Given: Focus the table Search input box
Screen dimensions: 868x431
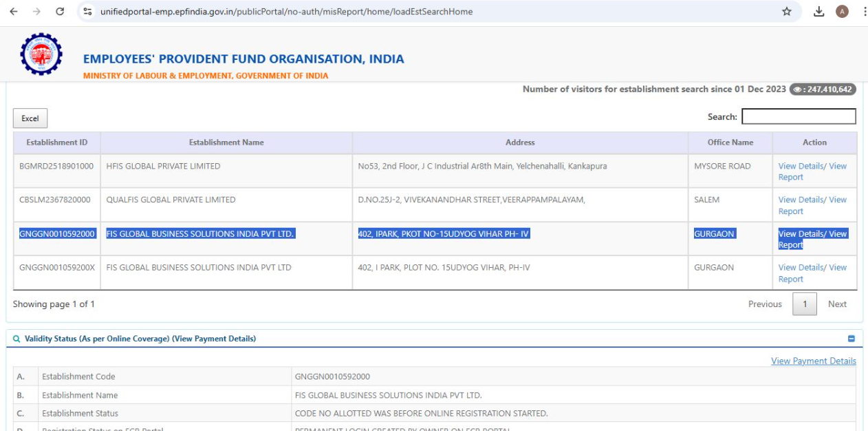Looking at the screenshot, I should (x=799, y=117).
